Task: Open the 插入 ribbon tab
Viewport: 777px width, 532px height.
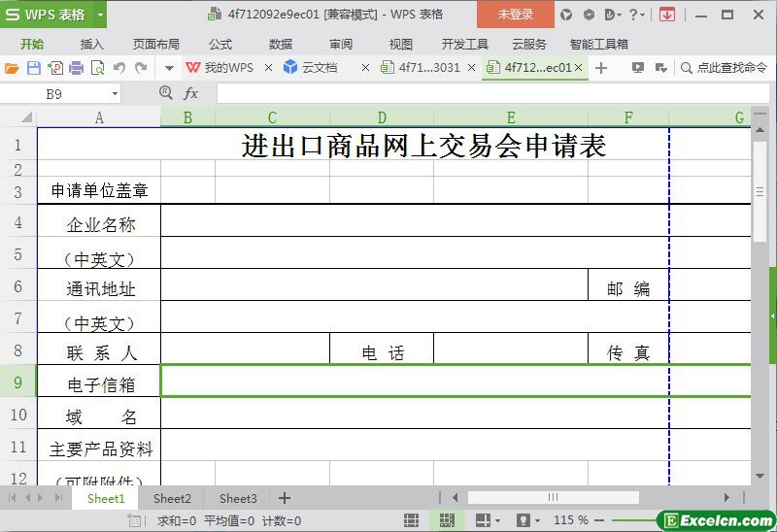Action: 91,44
